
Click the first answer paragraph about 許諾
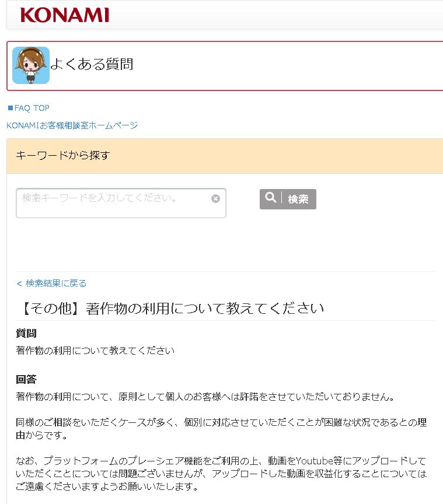click(x=205, y=397)
